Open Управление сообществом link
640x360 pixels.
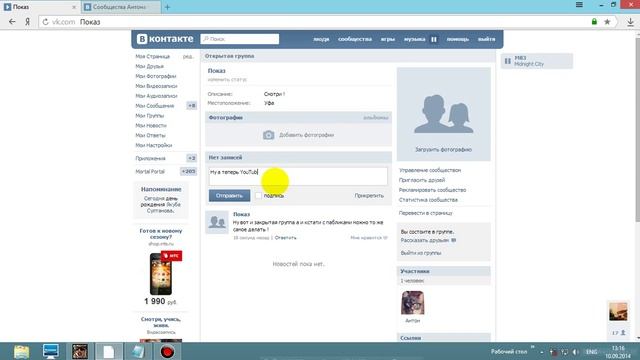430,170
